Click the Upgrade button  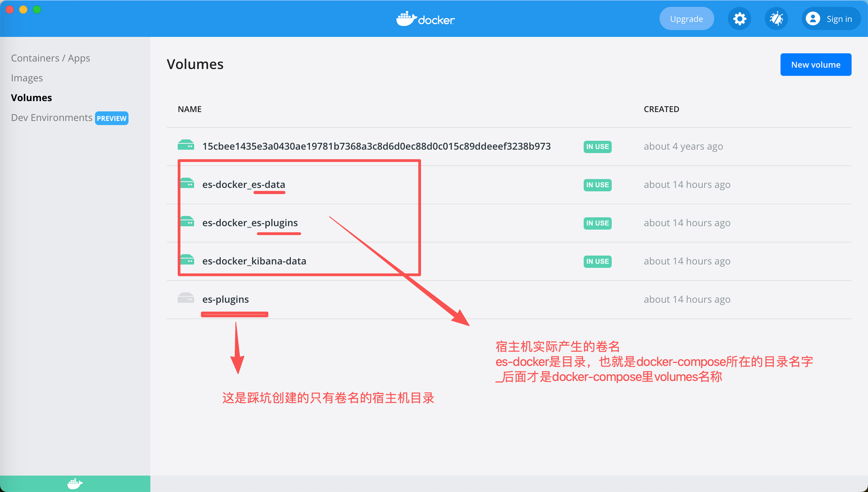[x=686, y=19]
